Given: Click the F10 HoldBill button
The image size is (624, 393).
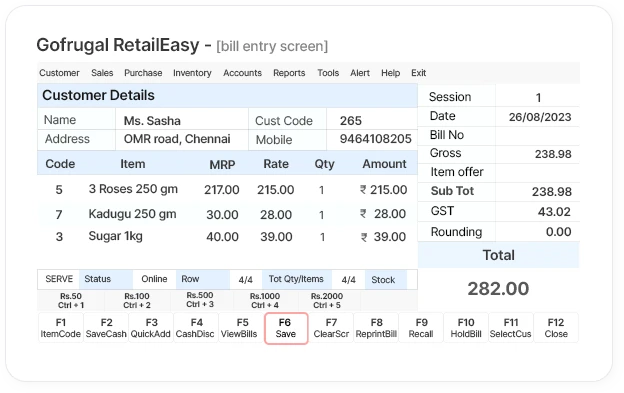Looking at the screenshot, I should [x=466, y=328].
